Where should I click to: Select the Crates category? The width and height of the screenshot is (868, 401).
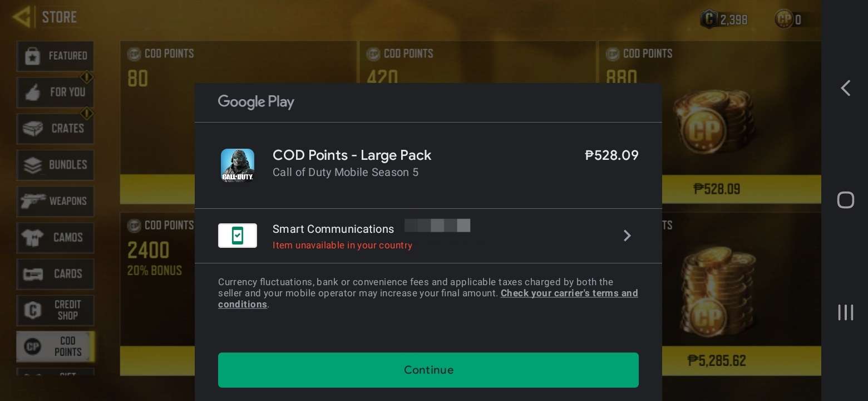pyautogui.click(x=55, y=128)
